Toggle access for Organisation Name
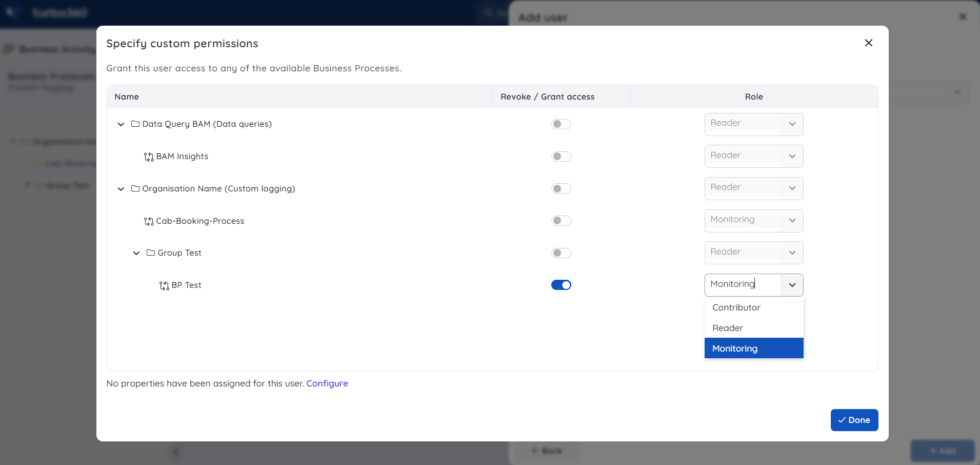 [x=561, y=188]
